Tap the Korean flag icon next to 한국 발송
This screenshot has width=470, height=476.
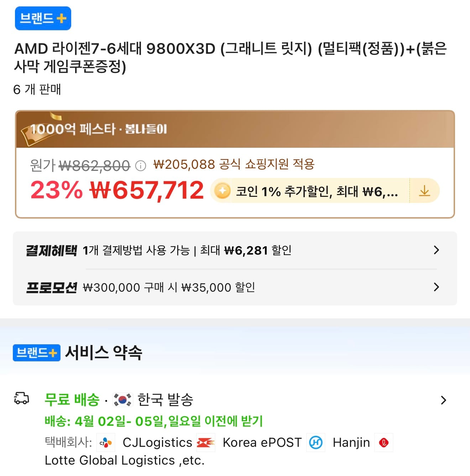point(122,399)
